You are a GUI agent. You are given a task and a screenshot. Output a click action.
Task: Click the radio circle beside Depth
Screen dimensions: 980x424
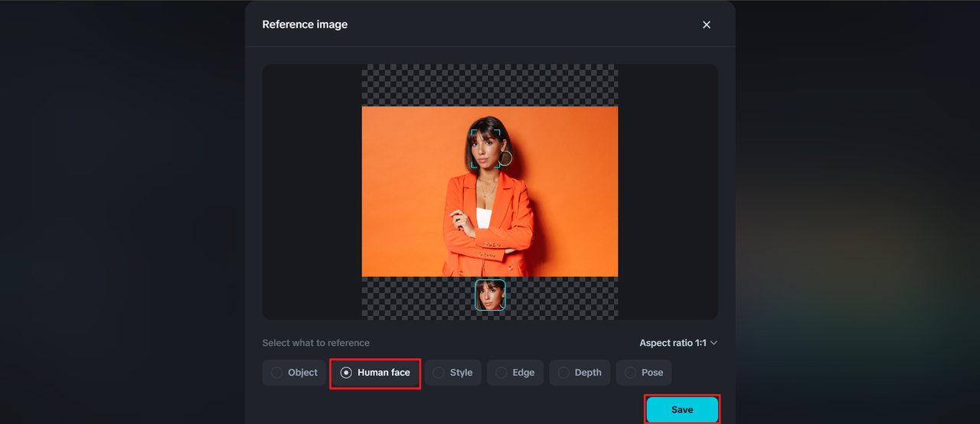[x=563, y=373]
